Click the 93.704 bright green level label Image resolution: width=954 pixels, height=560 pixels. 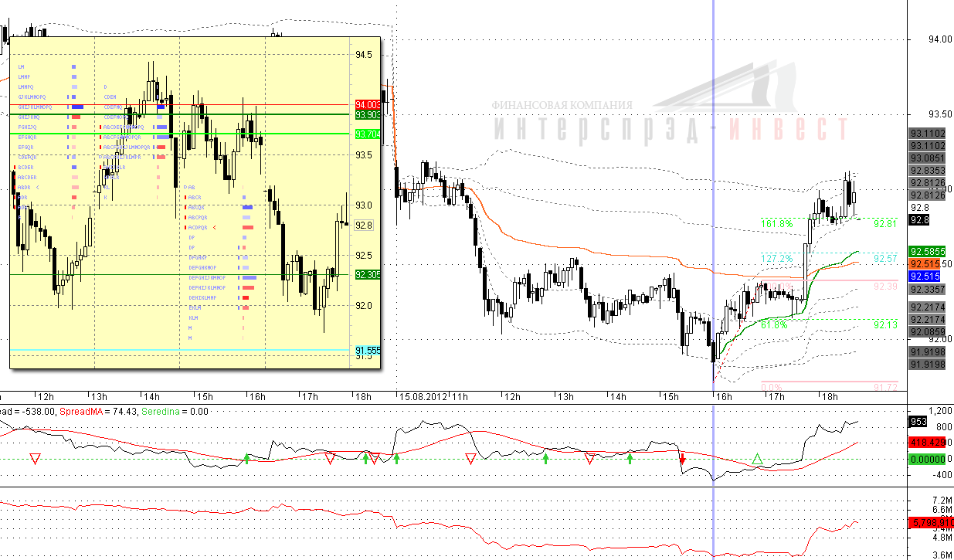pyautogui.click(x=368, y=134)
